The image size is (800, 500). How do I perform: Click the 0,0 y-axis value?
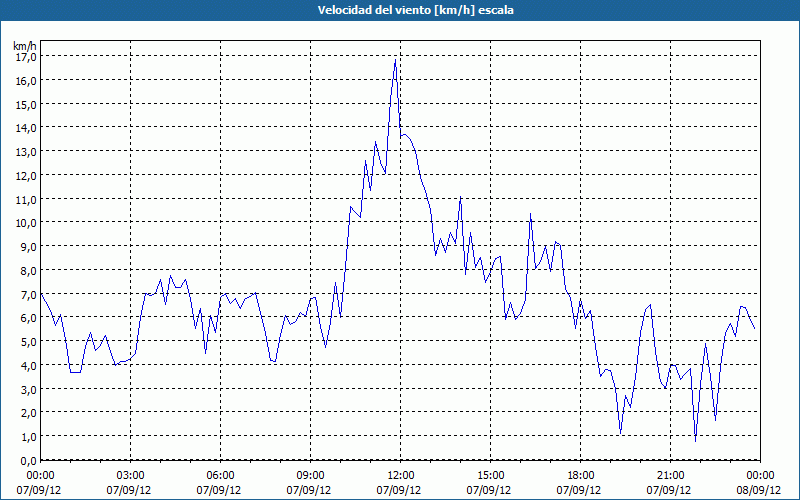click(x=28, y=461)
